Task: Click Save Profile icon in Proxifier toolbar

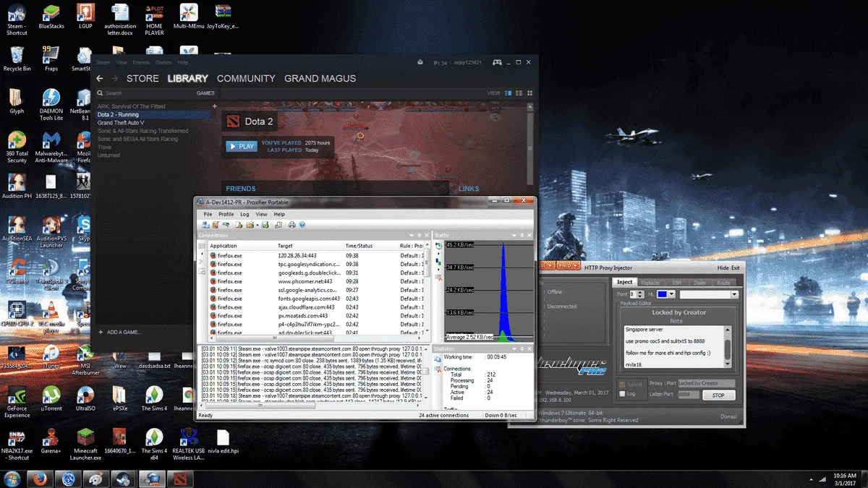Action: pos(265,225)
